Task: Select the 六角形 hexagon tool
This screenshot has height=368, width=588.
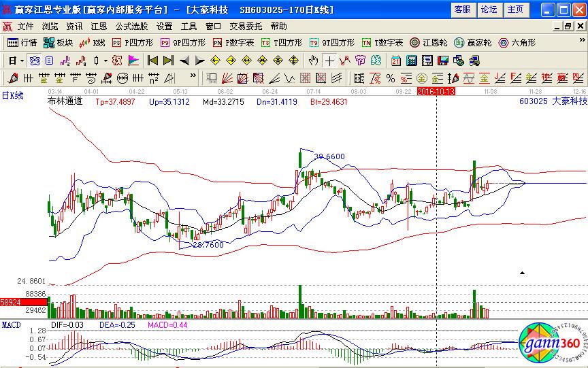Action: click(x=520, y=42)
